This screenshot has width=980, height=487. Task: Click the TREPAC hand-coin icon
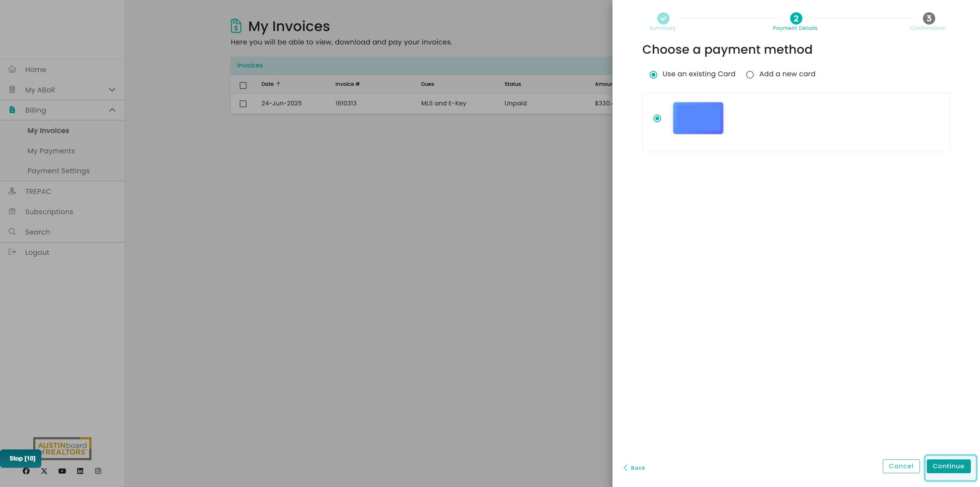[x=12, y=191]
